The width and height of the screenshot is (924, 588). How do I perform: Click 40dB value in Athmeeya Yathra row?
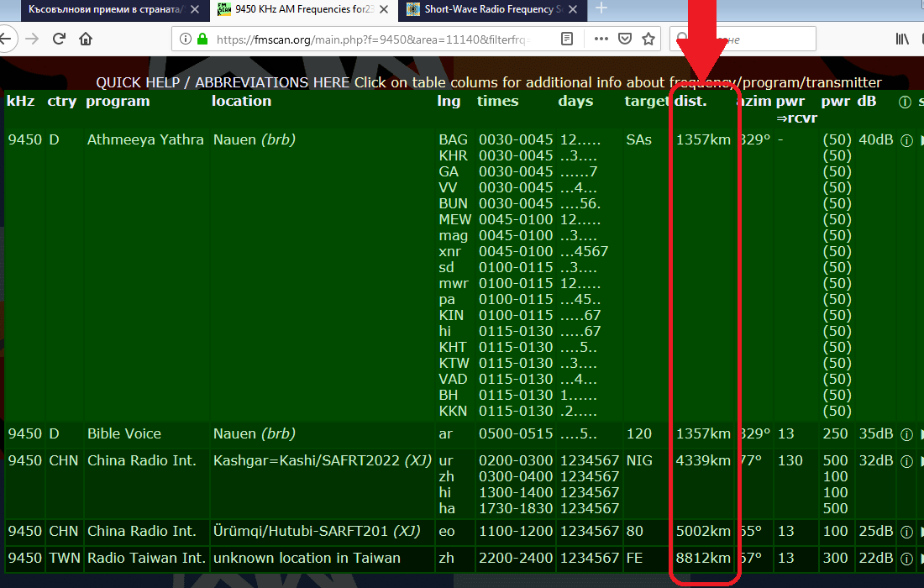(x=875, y=139)
